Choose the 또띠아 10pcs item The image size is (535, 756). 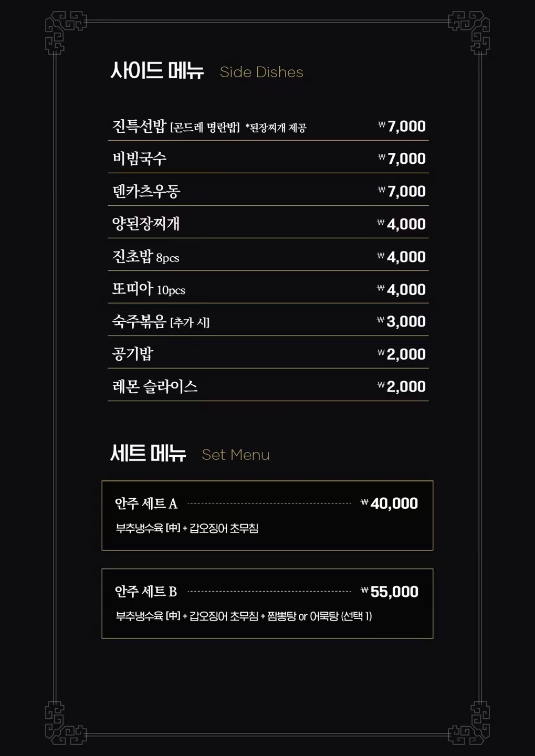pos(149,289)
